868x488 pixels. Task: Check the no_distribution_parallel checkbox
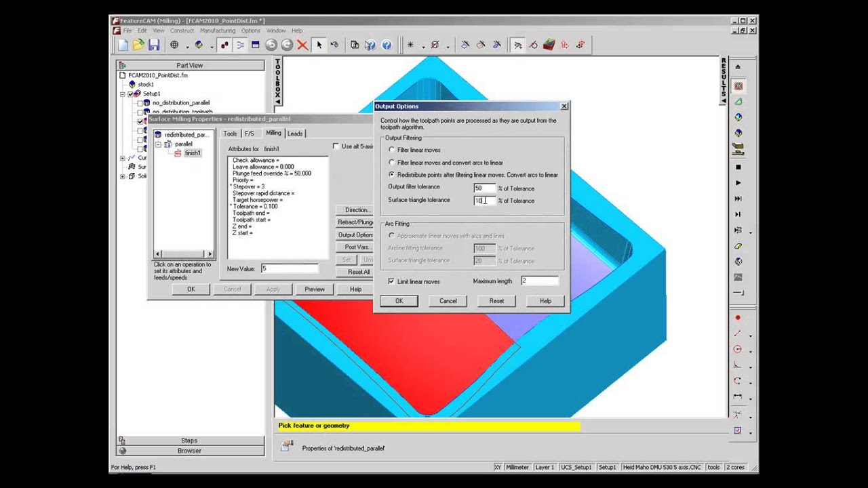point(140,103)
